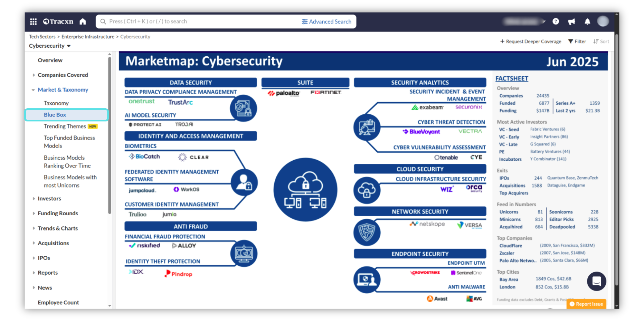Open the user profile avatar
Image resolution: width=644 pixels, height=322 pixels.
603,21
